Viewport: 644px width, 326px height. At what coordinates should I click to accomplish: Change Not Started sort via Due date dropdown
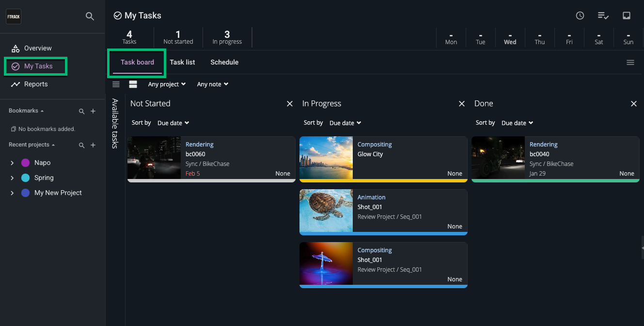pyautogui.click(x=173, y=123)
